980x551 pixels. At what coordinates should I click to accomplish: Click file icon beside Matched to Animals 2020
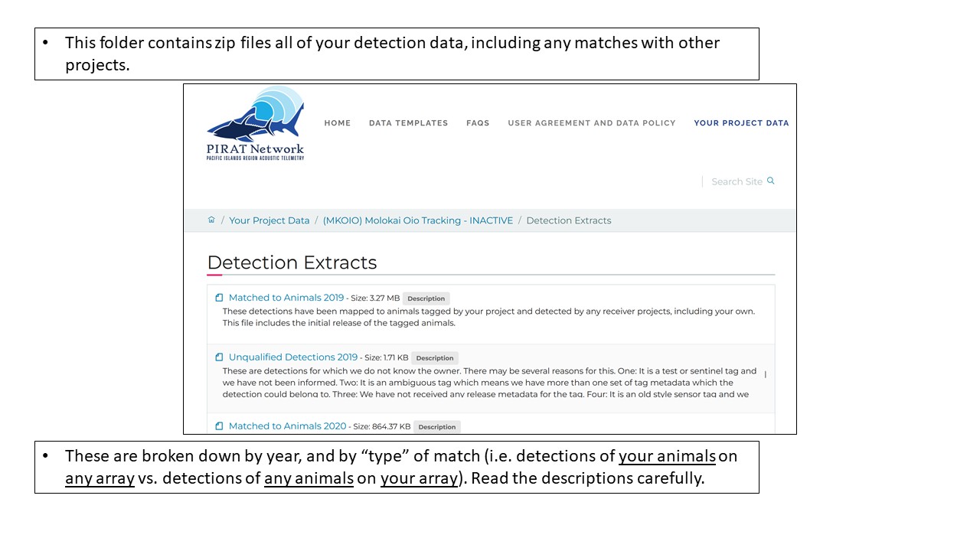(219, 426)
